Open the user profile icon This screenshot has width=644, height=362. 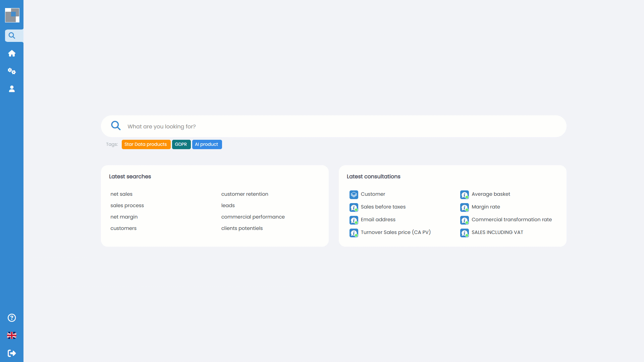(x=12, y=89)
